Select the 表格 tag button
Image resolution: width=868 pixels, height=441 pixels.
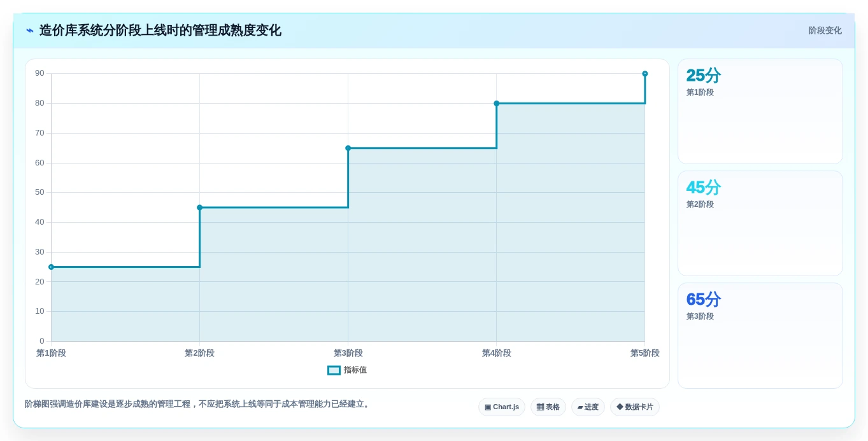pos(548,407)
